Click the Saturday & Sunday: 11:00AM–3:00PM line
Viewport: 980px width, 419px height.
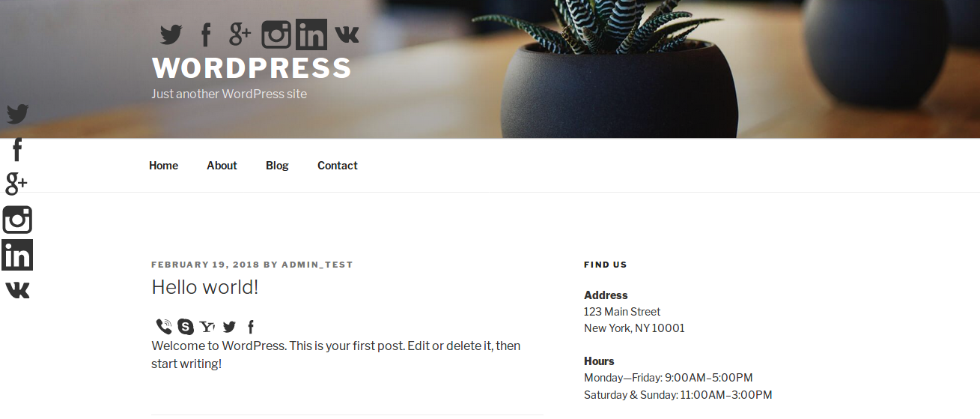coord(678,395)
